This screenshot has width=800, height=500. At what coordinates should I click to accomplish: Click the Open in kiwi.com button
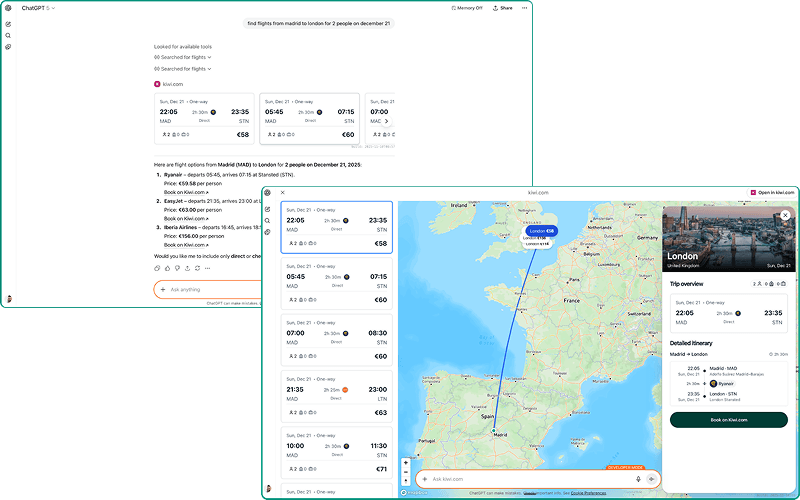pos(772,192)
